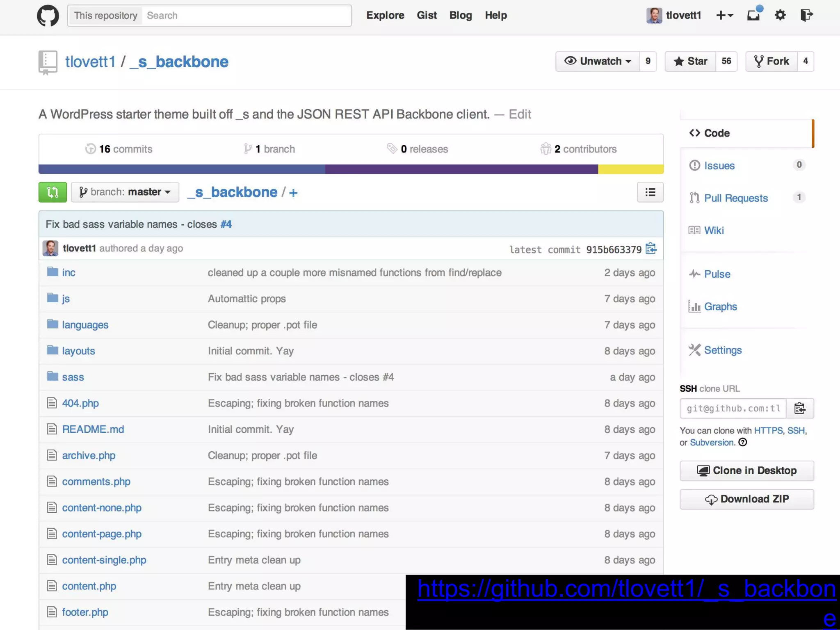Click the GitHub Octocat logo
This screenshot has width=840, height=630.
coord(48,16)
